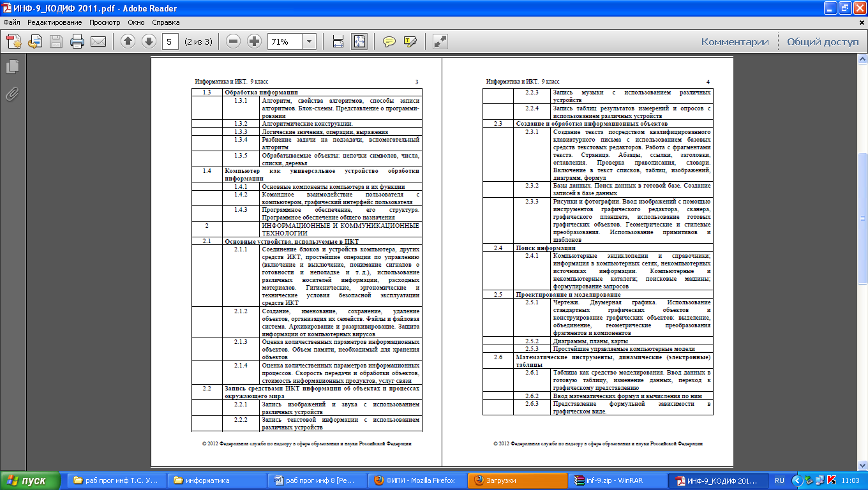Go to previous page with up arrow
This screenshot has width=868, height=490.
(x=128, y=41)
